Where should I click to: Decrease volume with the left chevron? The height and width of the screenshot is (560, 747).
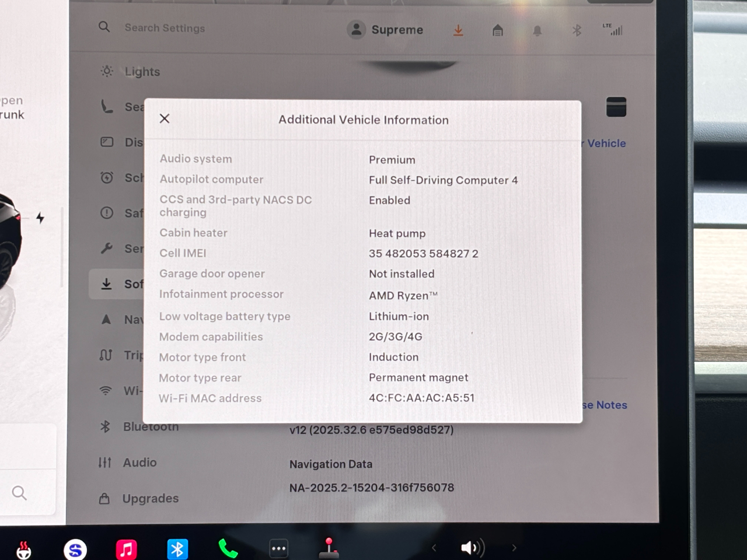(434, 548)
